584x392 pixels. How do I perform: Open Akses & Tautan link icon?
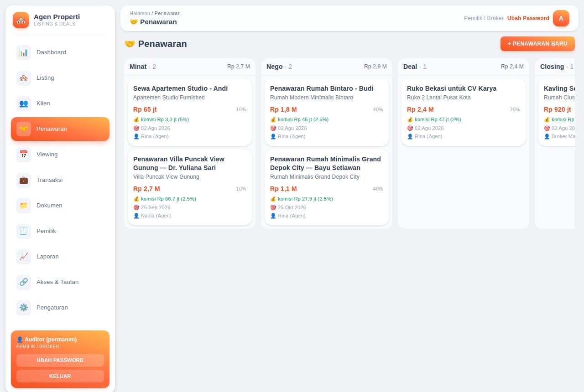point(24,282)
